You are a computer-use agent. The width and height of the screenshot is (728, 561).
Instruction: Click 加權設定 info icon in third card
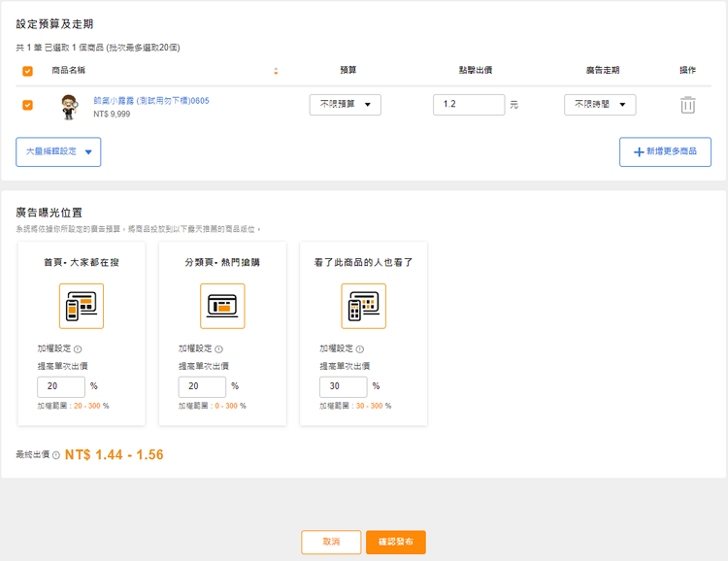(359, 349)
